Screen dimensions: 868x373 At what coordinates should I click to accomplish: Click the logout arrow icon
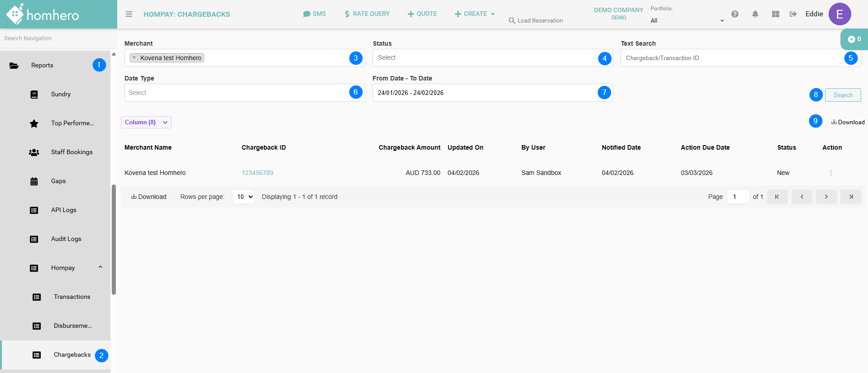coord(793,14)
